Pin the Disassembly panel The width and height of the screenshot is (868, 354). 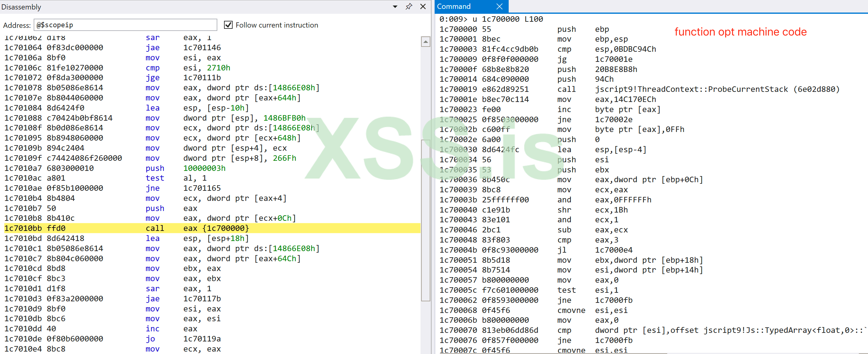click(409, 6)
